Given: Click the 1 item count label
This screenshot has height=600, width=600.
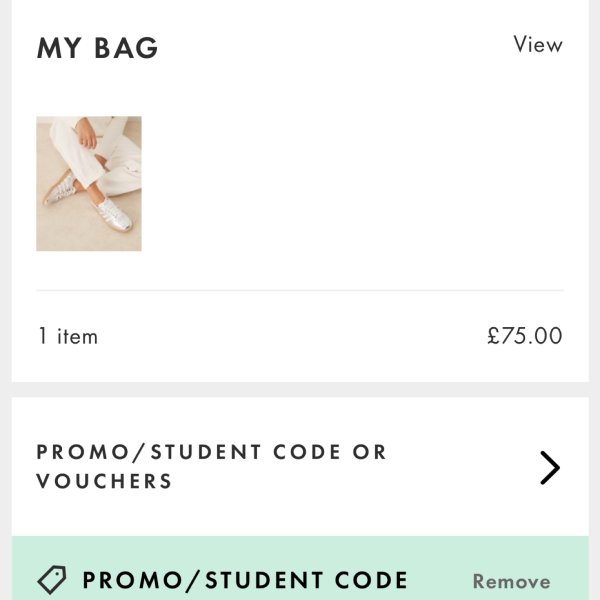Looking at the screenshot, I should point(68,337).
